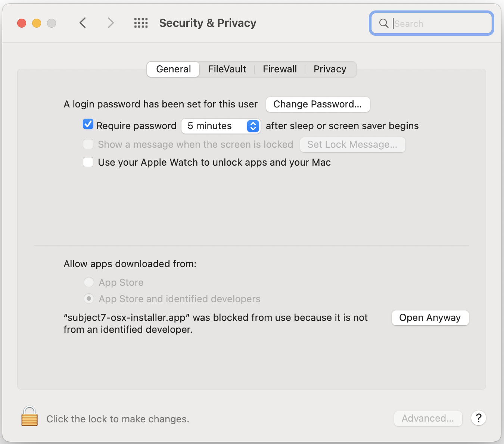Show all preferences via grid icon

tap(141, 23)
